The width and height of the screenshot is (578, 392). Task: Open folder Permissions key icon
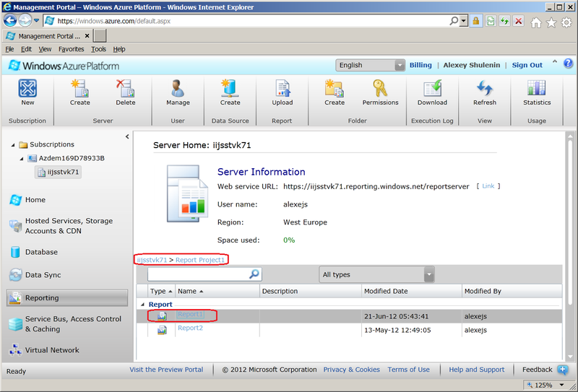pos(380,88)
